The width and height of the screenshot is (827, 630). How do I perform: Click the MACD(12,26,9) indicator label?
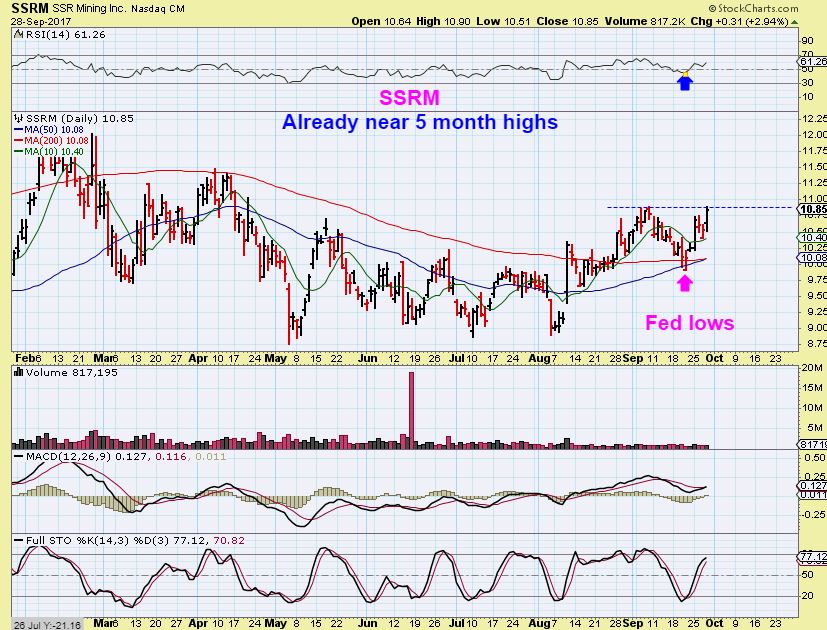click(x=69, y=456)
